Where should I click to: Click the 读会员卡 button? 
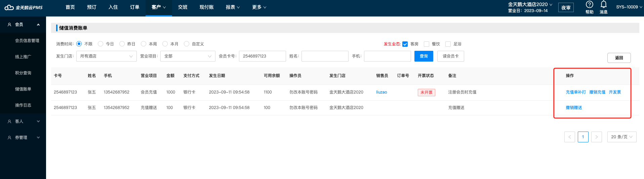[x=451, y=56]
